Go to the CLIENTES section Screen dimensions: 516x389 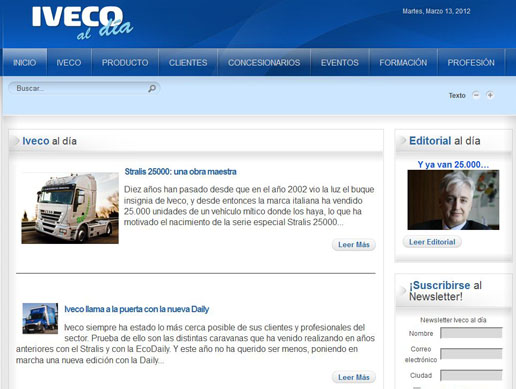[x=188, y=62]
